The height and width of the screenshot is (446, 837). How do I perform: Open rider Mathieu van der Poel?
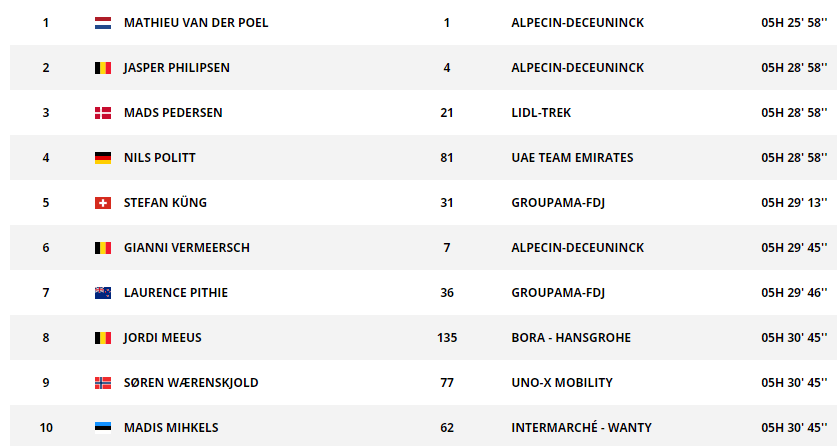[196, 23]
